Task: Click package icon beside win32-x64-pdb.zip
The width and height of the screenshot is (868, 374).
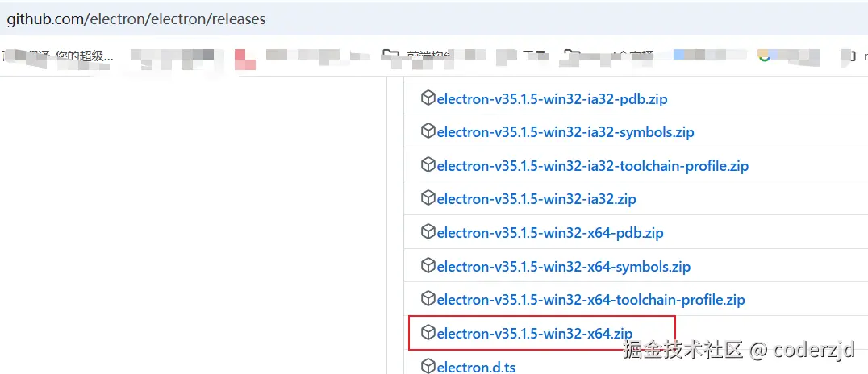Action: tap(428, 232)
